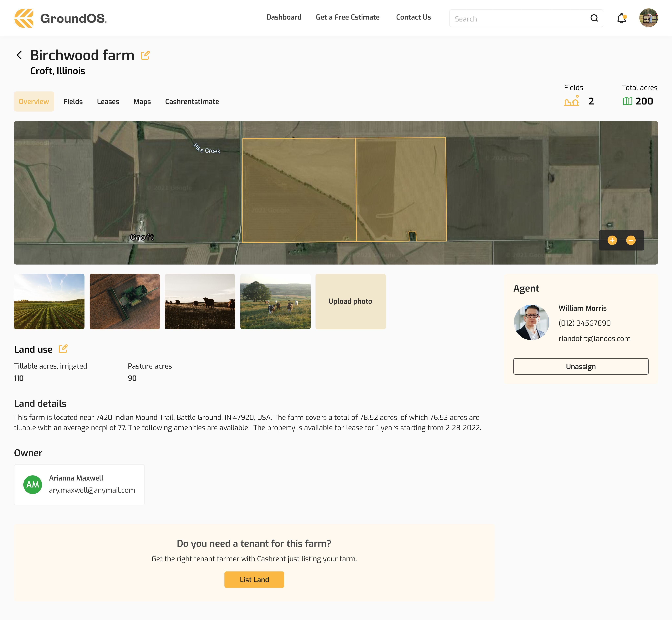Open the Leases tab

[x=108, y=102]
